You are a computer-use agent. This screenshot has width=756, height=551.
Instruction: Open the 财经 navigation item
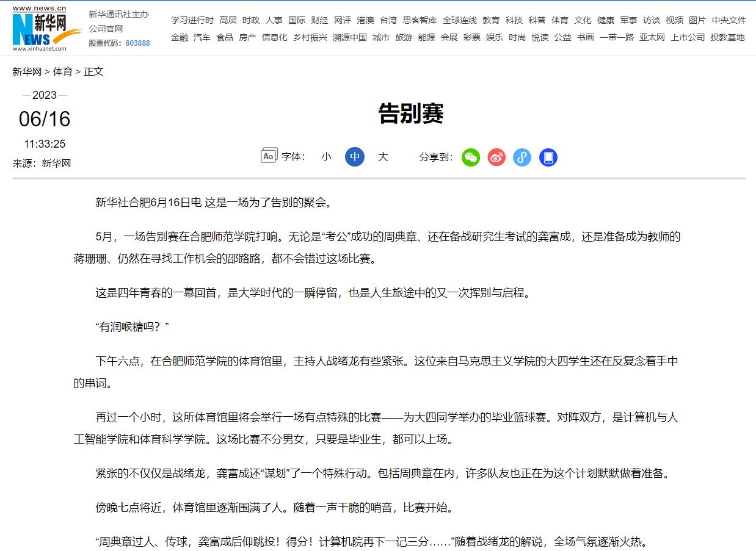[x=319, y=20]
